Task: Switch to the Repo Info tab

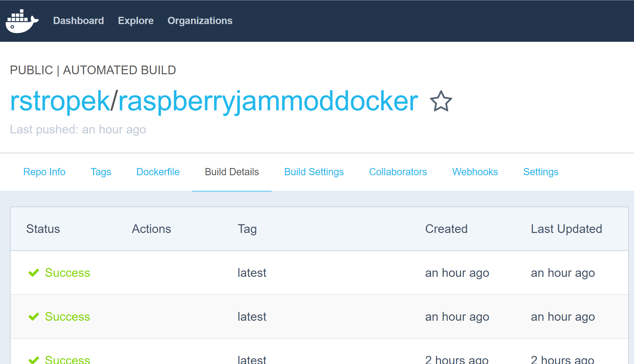Action: (x=45, y=172)
